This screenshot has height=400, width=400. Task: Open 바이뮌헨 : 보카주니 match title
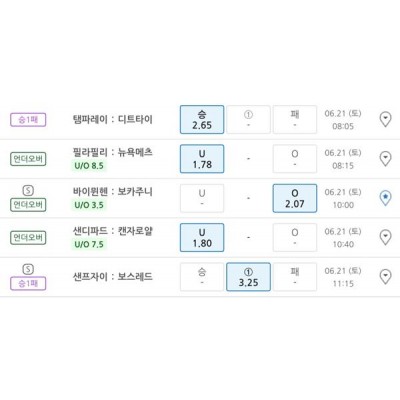click(x=113, y=192)
